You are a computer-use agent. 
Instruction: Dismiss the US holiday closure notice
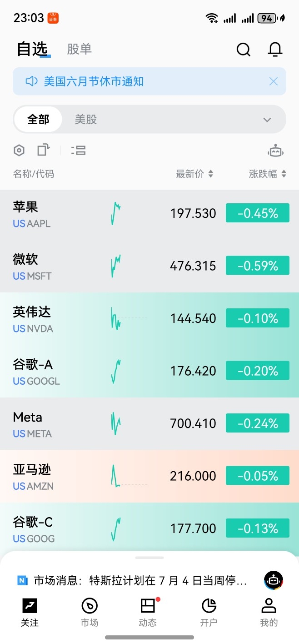[x=274, y=81]
